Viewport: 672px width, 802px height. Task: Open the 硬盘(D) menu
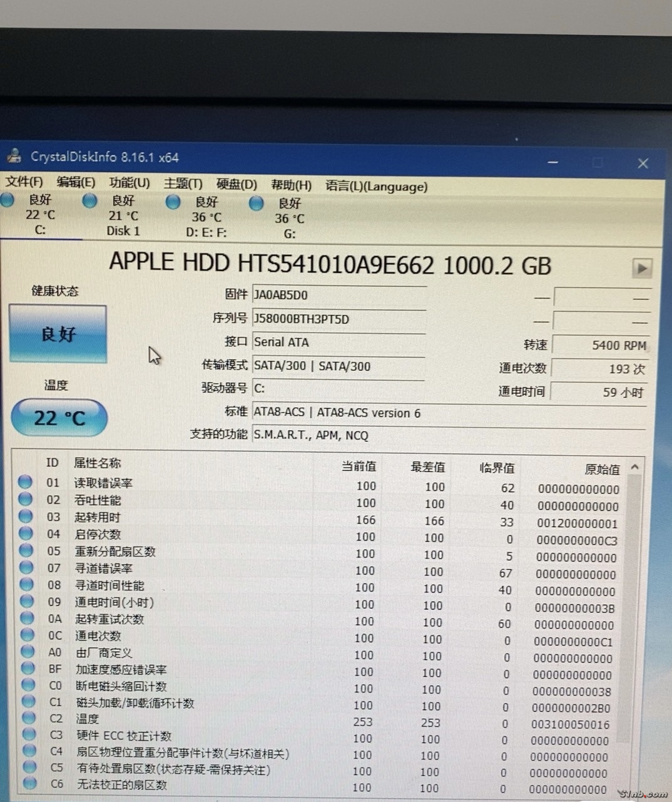click(237, 185)
